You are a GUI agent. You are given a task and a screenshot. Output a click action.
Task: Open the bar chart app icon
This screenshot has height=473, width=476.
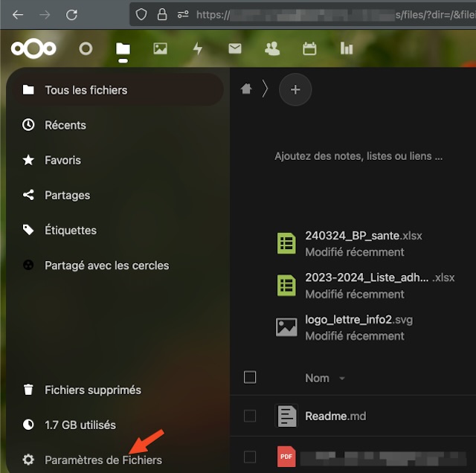(347, 49)
